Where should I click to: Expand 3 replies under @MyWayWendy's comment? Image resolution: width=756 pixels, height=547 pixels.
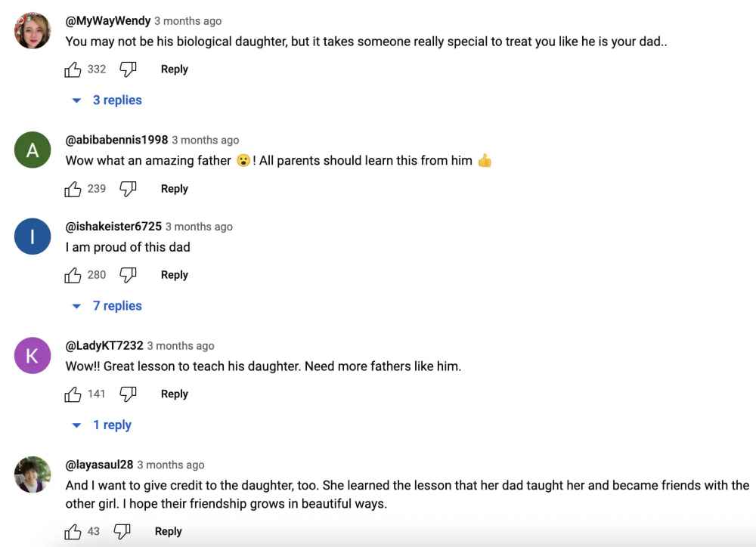pyautogui.click(x=108, y=100)
